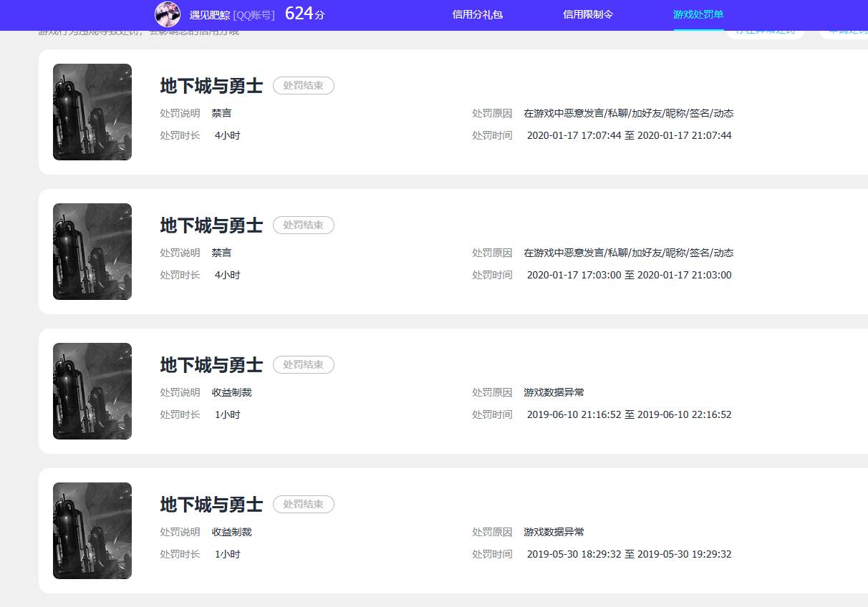Click the 处罚结束 badge on the second record

pyautogui.click(x=303, y=225)
